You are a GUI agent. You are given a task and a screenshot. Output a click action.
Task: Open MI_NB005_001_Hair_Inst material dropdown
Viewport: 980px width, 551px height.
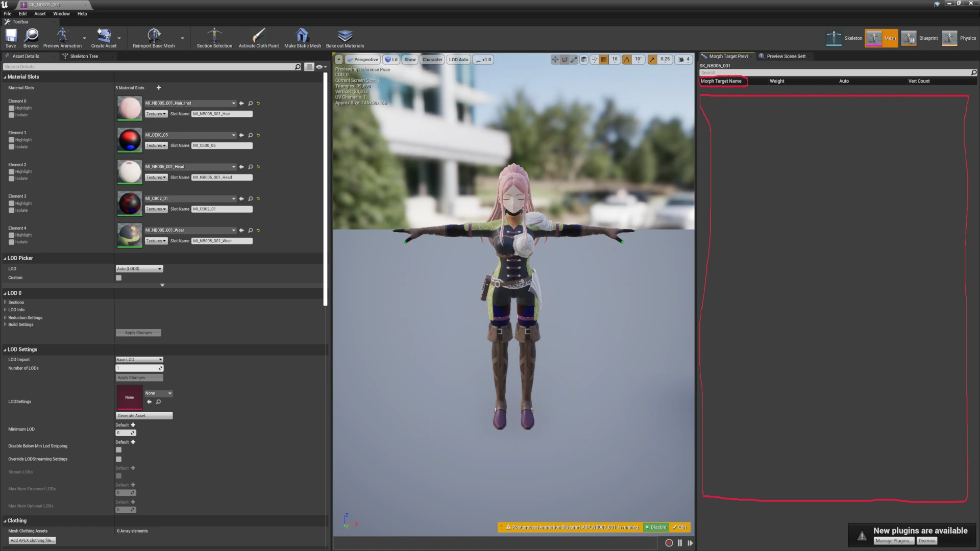[190, 104]
